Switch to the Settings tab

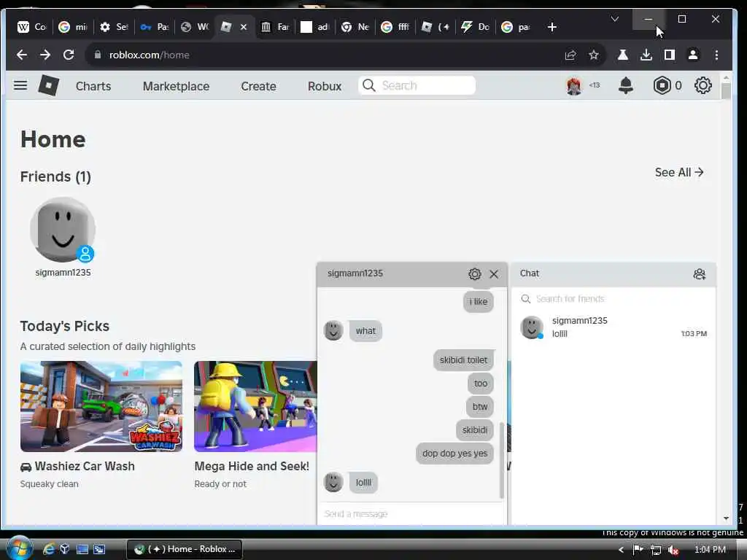tap(114, 27)
